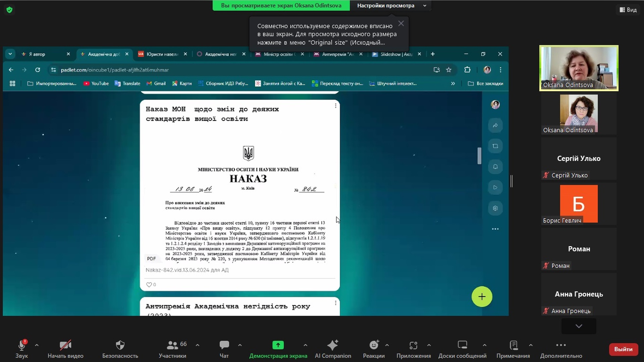Like the Наказ МОН post with the heart
The width and height of the screenshot is (644, 362).
149,285
